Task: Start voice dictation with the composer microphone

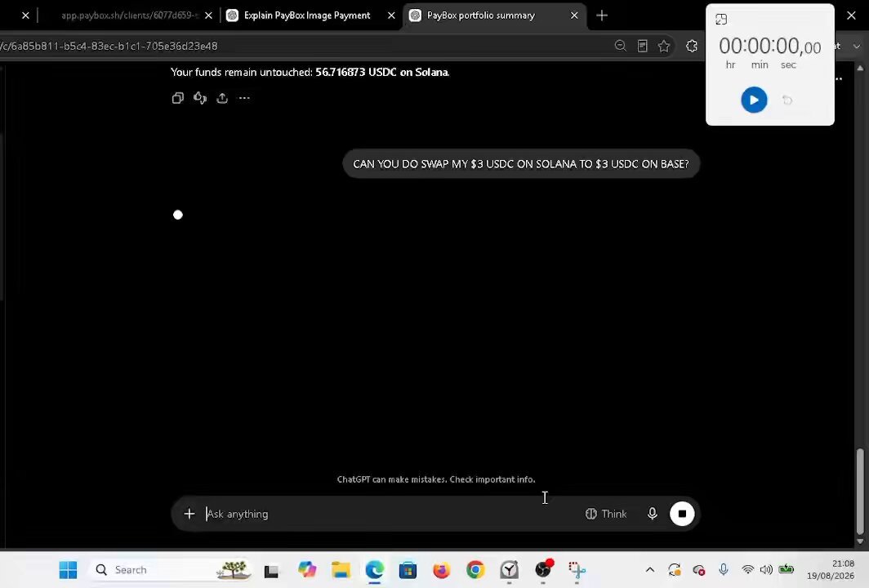Action: coord(653,514)
